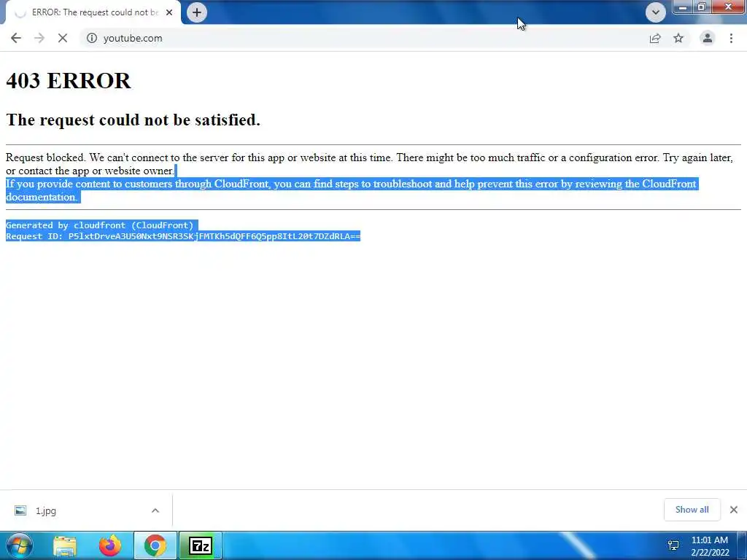Minimize the Chrome window
The image size is (747, 560).
[x=683, y=7]
